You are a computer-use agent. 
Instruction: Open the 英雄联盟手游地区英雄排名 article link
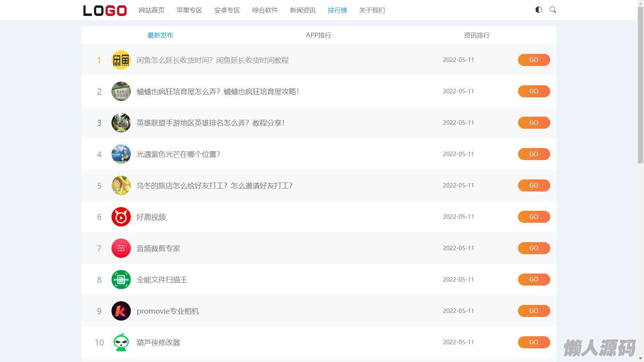(211, 123)
